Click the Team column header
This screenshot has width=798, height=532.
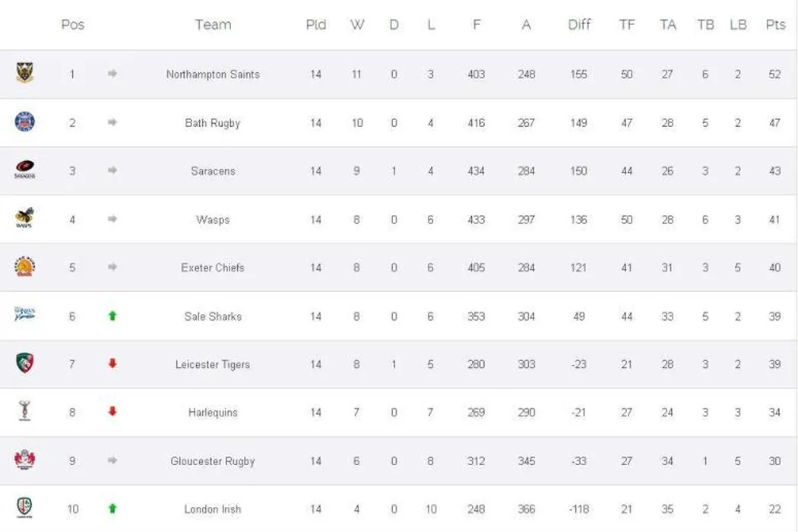pos(213,24)
